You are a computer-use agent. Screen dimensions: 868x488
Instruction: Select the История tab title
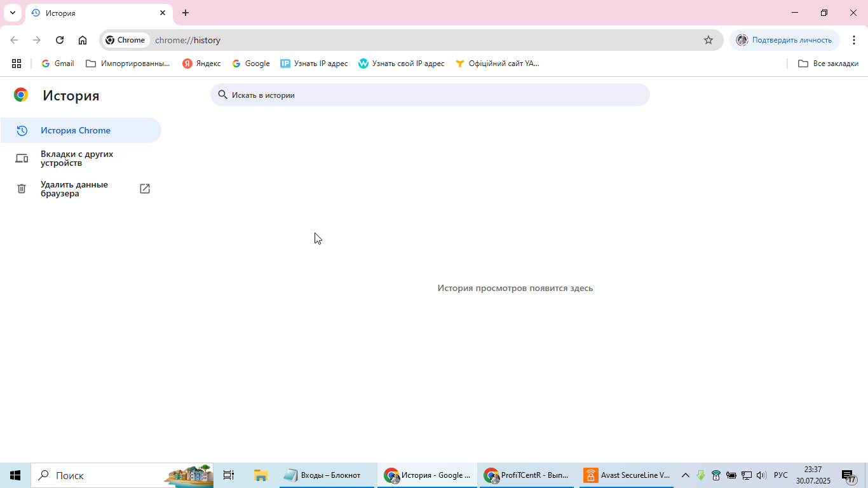60,13
